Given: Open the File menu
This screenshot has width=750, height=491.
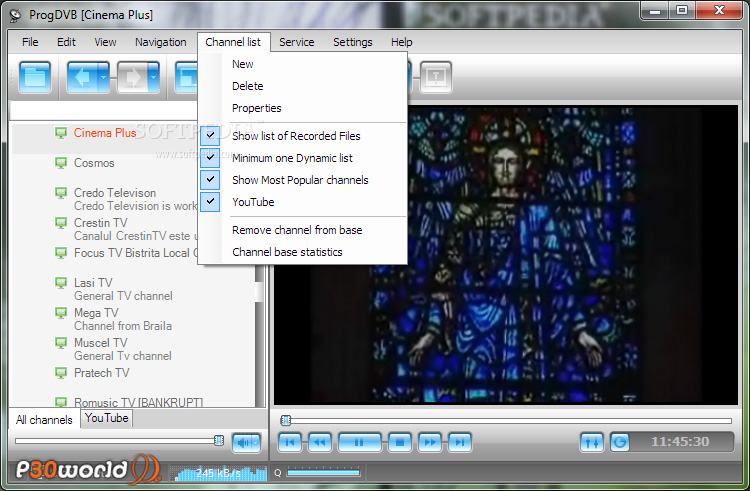Looking at the screenshot, I should click(x=30, y=42).
